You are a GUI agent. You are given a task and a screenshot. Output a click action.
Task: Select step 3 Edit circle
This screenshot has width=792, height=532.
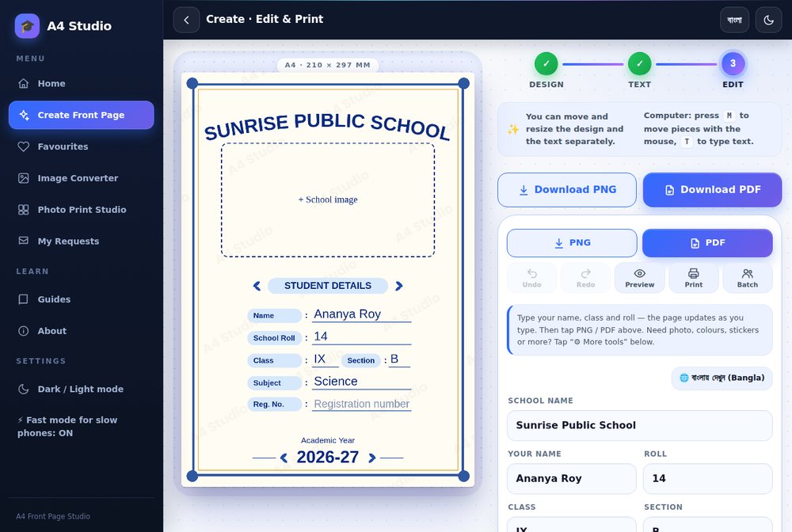(x=733, y=63)
